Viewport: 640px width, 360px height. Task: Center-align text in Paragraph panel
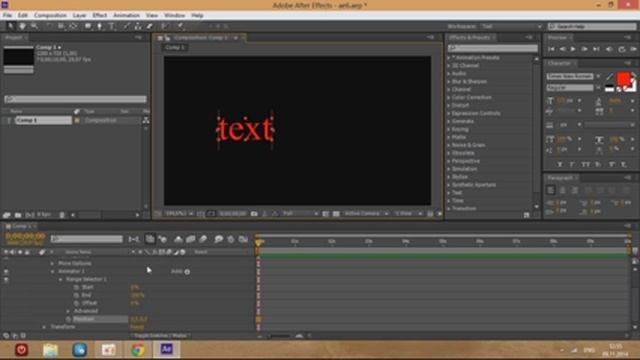[562, 190]
